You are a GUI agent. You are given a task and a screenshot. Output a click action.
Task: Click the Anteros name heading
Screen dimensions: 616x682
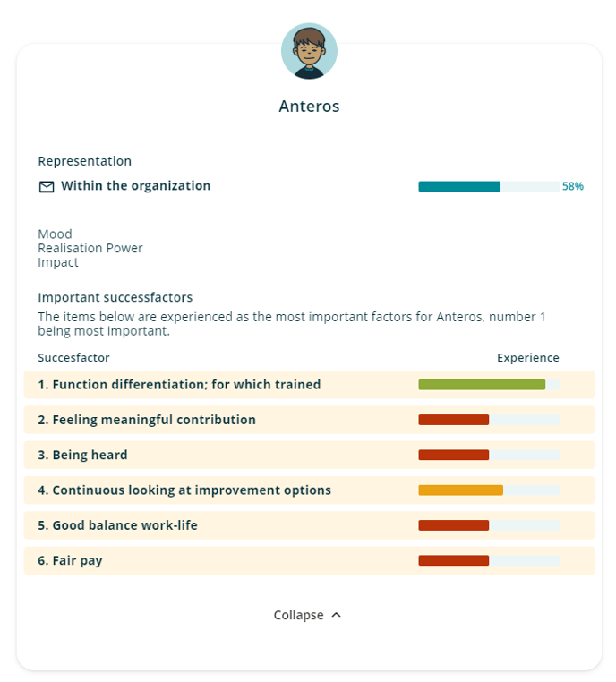(309, 107)
